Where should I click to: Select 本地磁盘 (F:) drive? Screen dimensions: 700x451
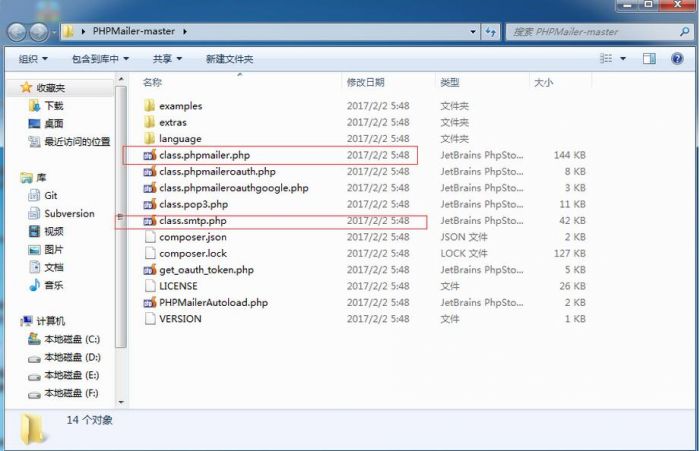pyautogui.click(x=63, y=393)
